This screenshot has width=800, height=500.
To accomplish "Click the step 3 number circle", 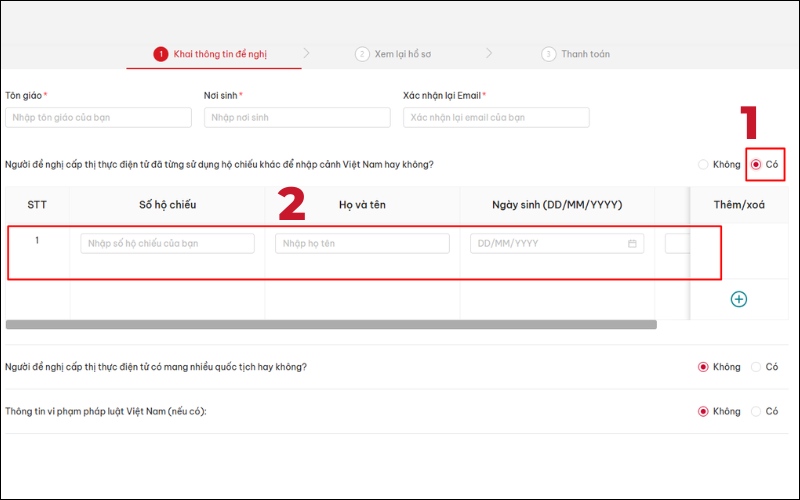I will pyautogui.click(x=548, y=54).
